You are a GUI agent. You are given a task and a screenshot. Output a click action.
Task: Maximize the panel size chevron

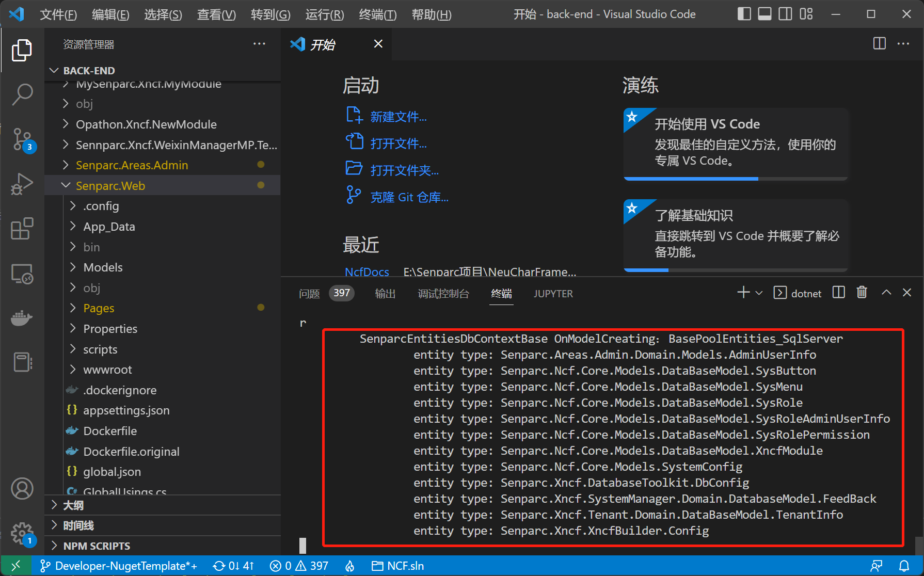pos(886,293)
